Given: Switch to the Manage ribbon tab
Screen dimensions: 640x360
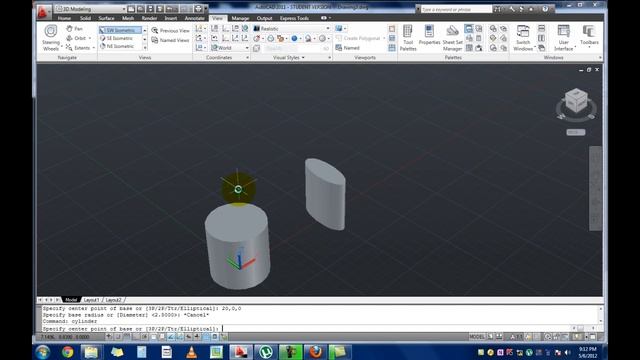Looking at the screenshot, I should [x=240, y=18].
